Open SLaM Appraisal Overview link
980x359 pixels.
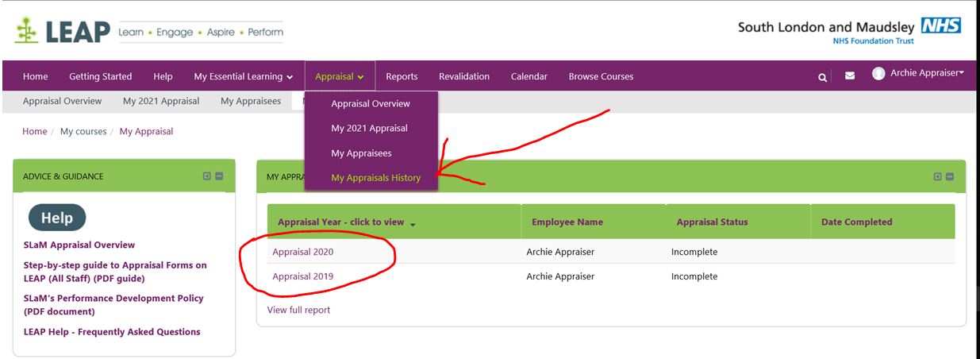[79, 245]
